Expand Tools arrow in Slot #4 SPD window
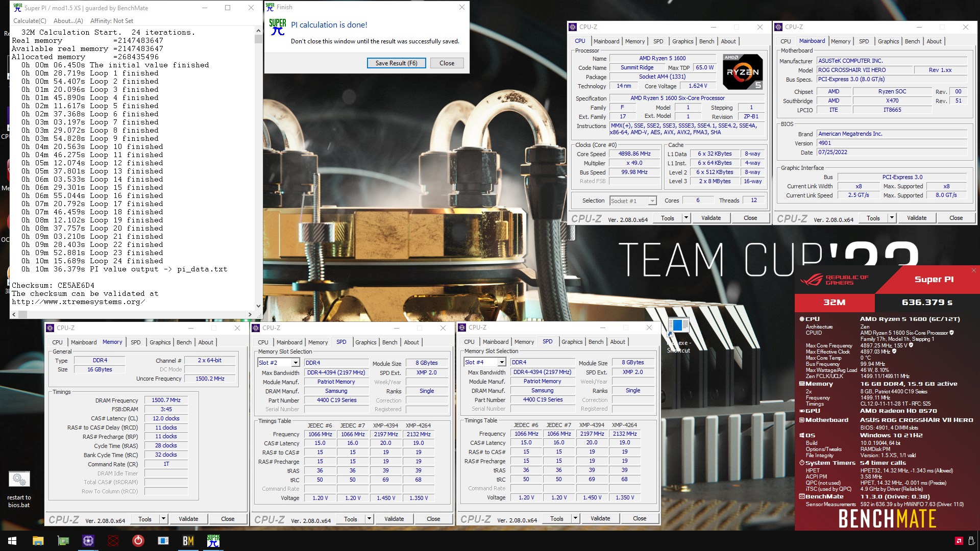980x551 pixels. pos(575,518)
